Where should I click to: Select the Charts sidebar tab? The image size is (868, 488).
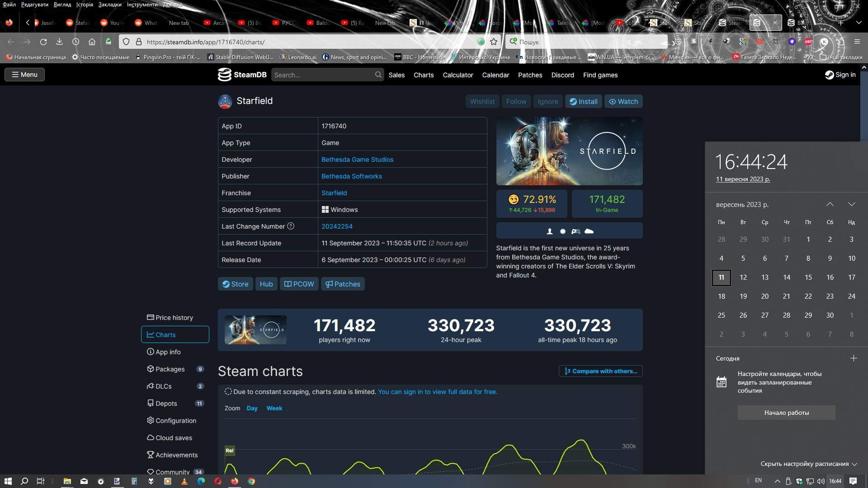175,334
